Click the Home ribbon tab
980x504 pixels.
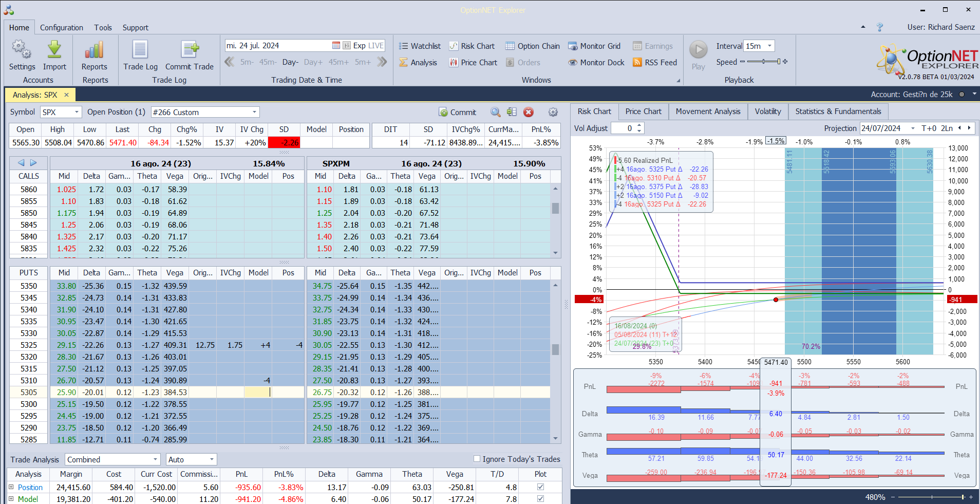(x=19, y=28)
